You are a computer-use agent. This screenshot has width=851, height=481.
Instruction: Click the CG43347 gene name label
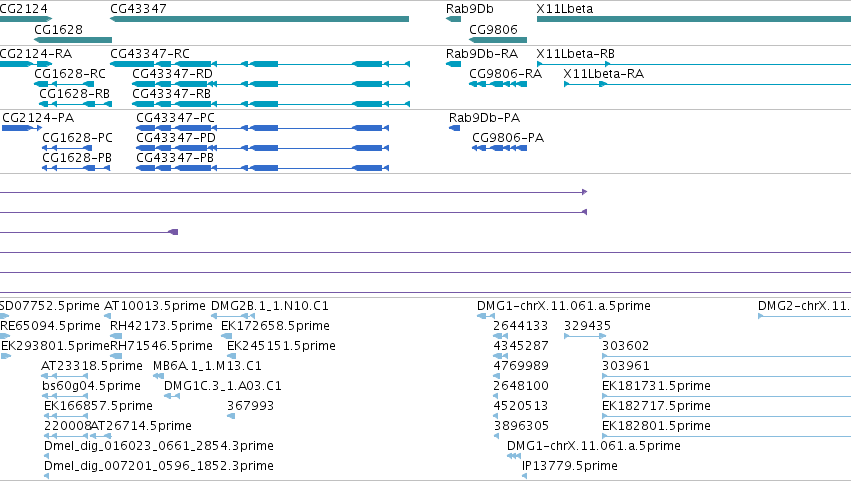point(138,9)
